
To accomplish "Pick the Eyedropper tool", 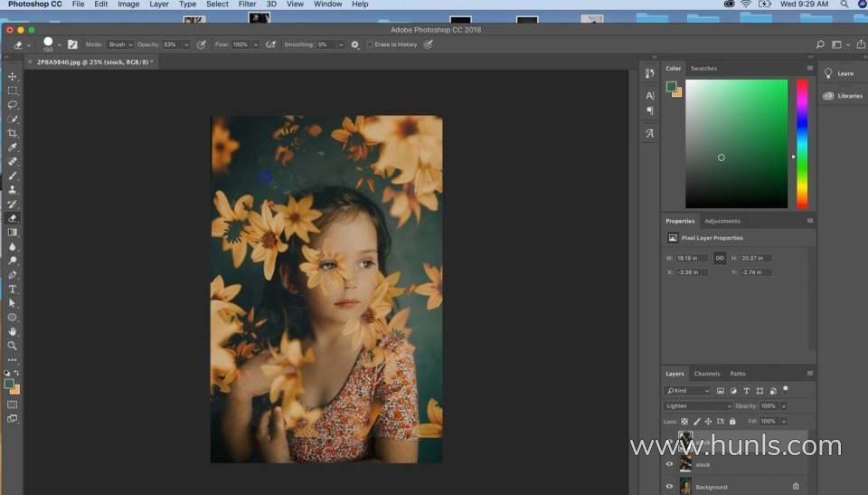I will point(13,147).
